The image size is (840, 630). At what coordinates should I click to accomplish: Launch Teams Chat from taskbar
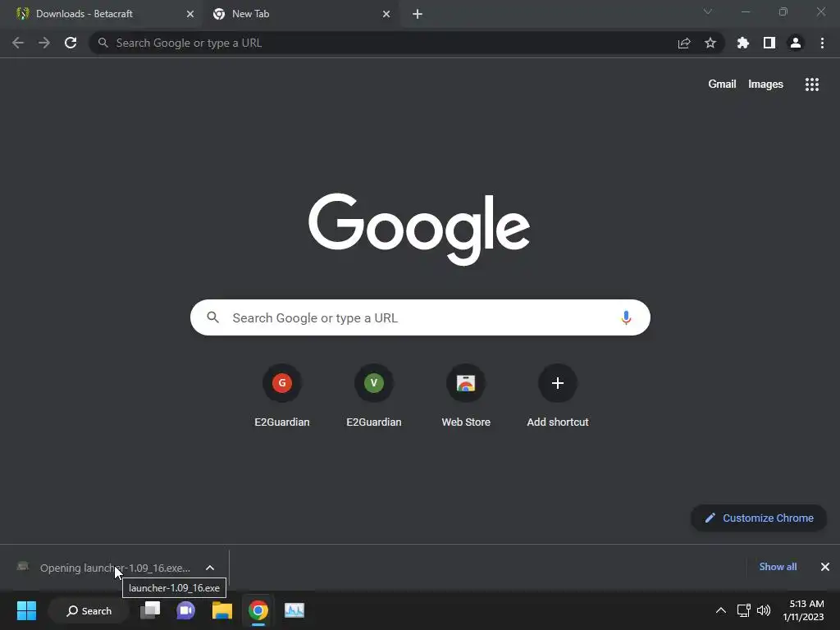(x=186, y=610)
